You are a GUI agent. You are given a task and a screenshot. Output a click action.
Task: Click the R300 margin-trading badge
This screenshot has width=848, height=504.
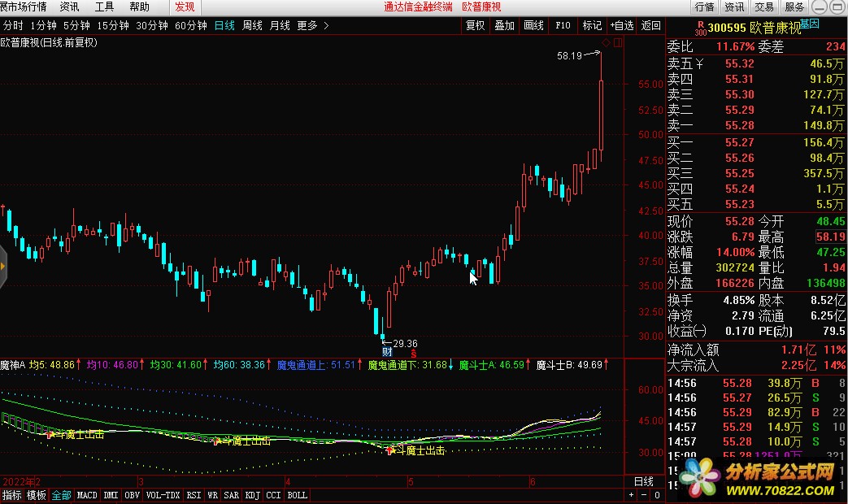coord(701,28)
